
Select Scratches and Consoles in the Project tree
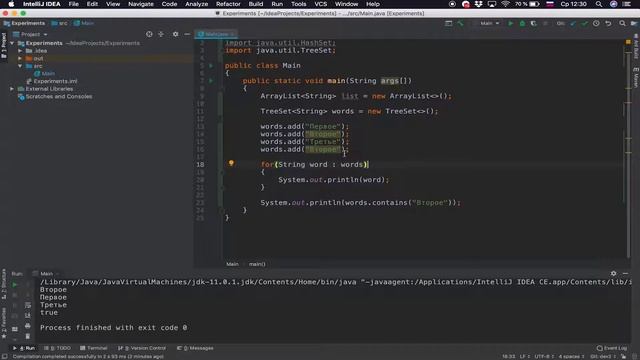(55, 97)
